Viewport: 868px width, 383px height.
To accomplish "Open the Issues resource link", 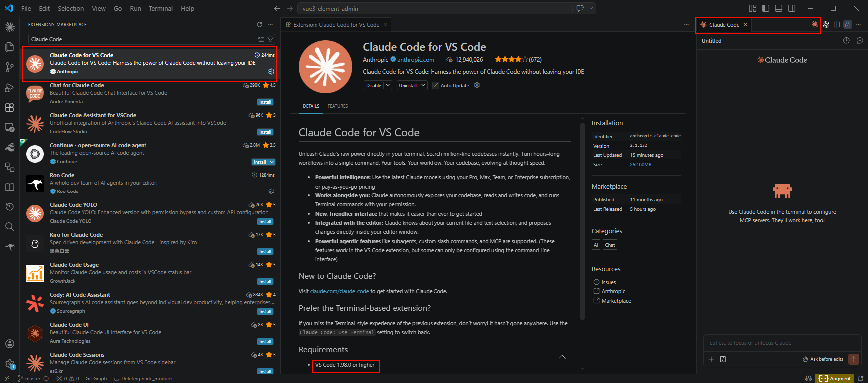I will [x=608, y=282].
